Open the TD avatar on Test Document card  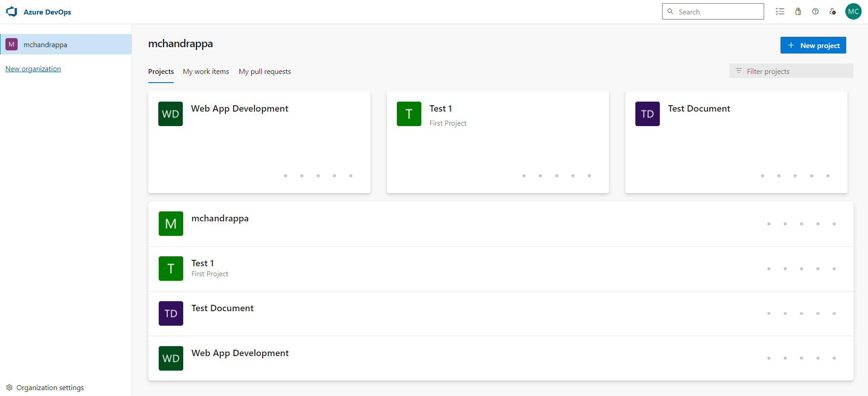click(x=648, y=114)
